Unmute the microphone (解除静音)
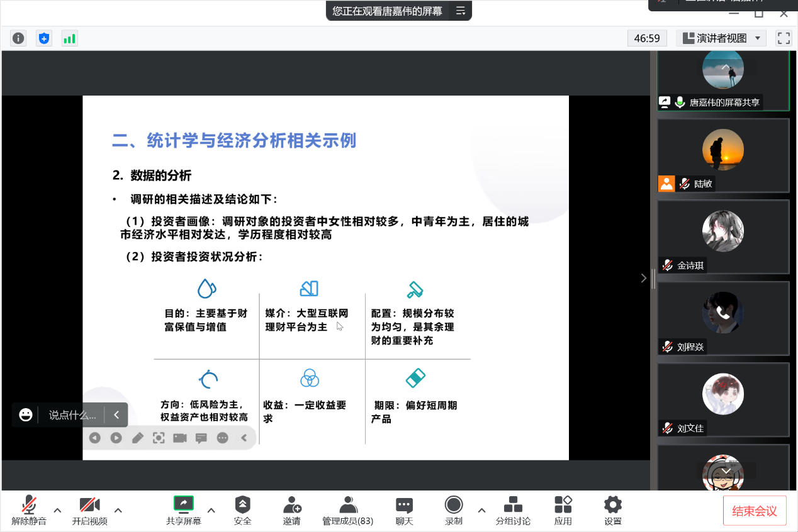The width and height of the screenshot is (798, 532). point(29,510)
